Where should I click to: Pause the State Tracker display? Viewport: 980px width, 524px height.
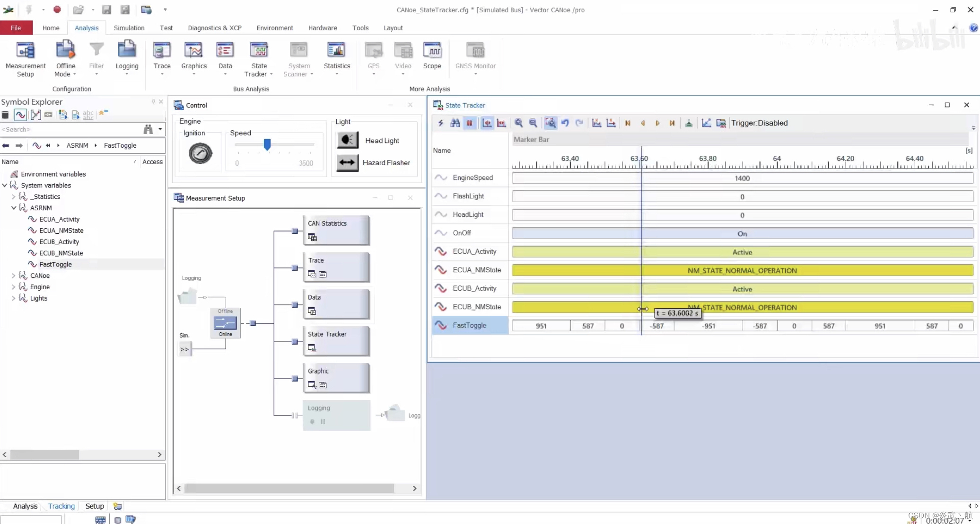(470, 123)
